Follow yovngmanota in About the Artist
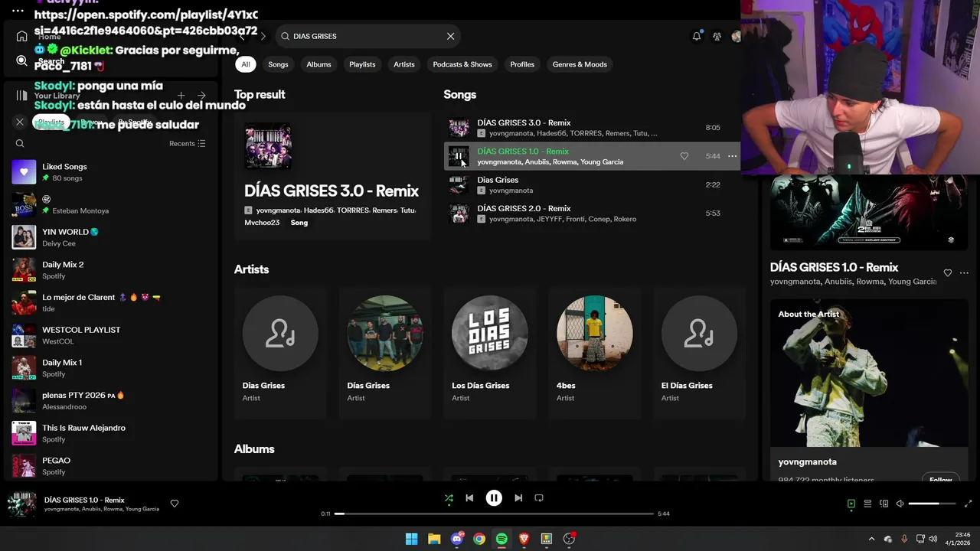 [x=940, y=480]
